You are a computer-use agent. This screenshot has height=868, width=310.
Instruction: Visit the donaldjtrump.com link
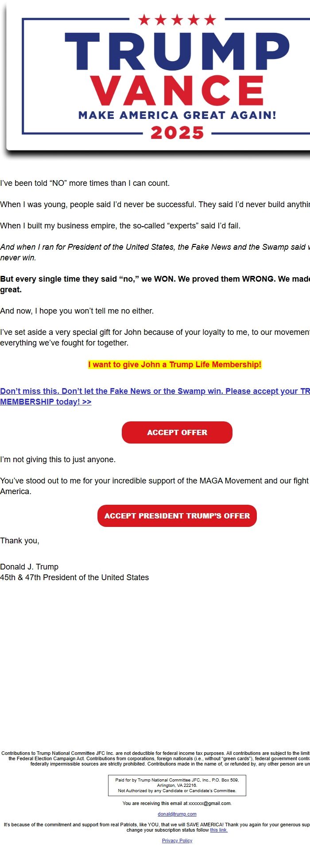(x=177, y=814)
